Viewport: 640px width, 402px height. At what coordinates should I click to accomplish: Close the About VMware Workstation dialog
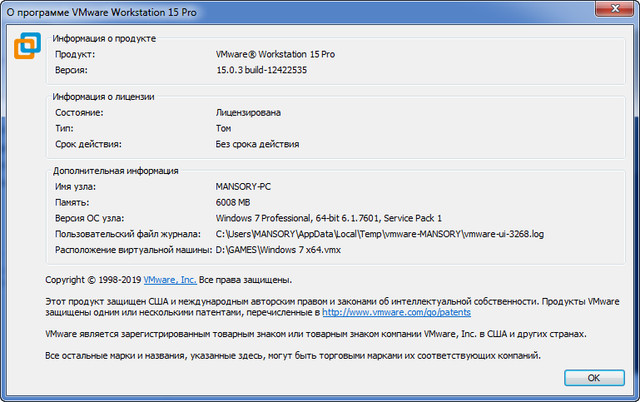[616, 9]
